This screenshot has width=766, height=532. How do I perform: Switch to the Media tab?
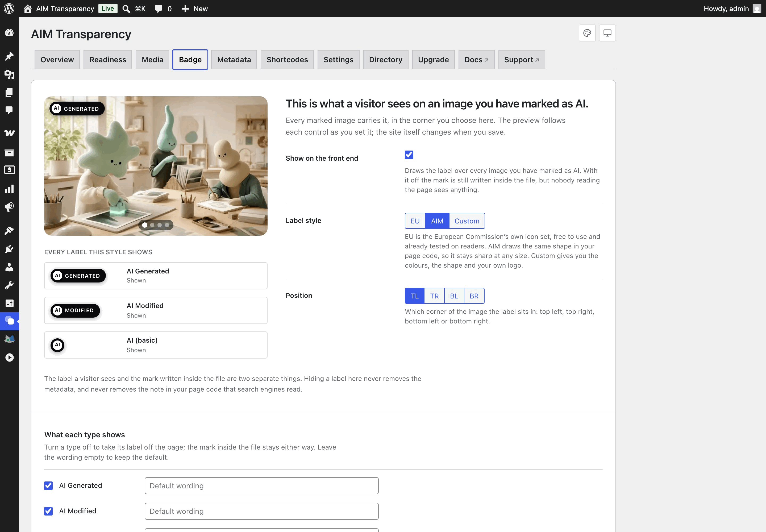[152, 60]
